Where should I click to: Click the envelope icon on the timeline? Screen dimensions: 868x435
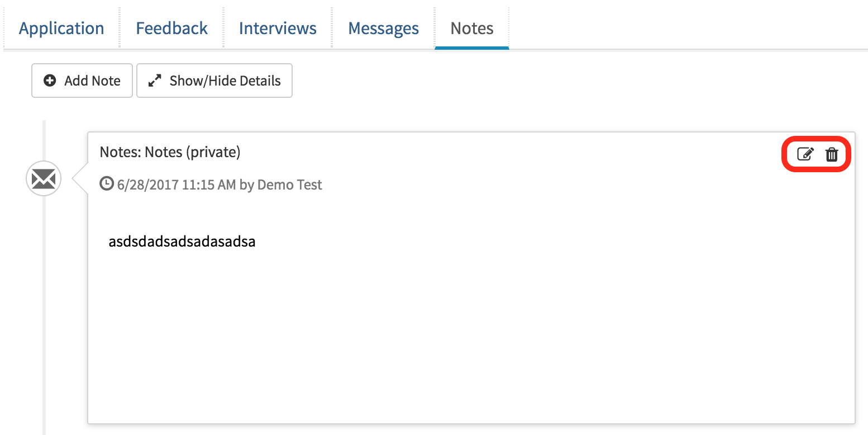(44, 179)
